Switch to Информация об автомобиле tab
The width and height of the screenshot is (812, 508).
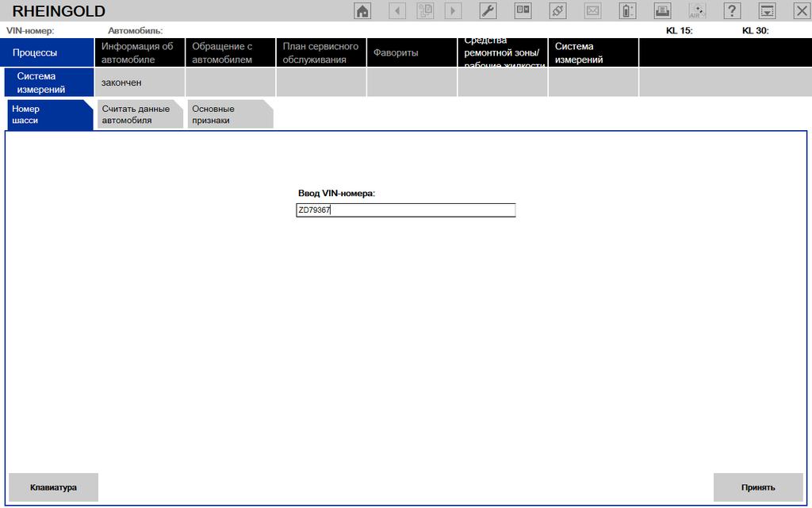coord(140,53)
